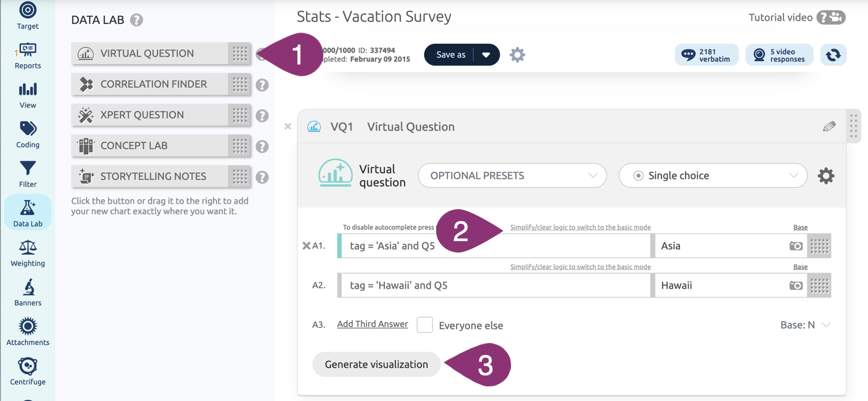
Task: Open the Centrifuge section
Action: [x=28, y=372]
